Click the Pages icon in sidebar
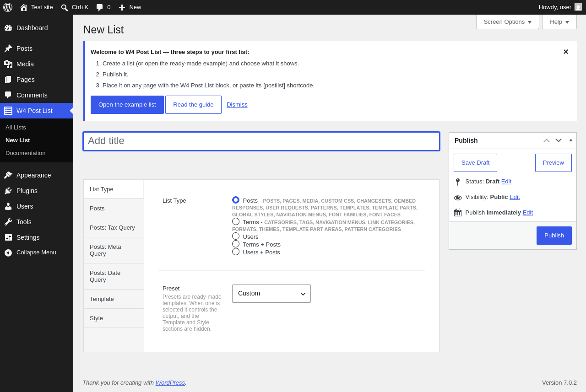This screenshot has width=586, height=392. click(8, 80)
